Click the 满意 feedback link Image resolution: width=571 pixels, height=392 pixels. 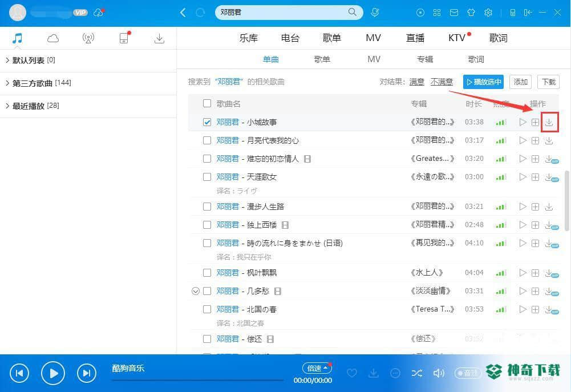pos(416,82)
